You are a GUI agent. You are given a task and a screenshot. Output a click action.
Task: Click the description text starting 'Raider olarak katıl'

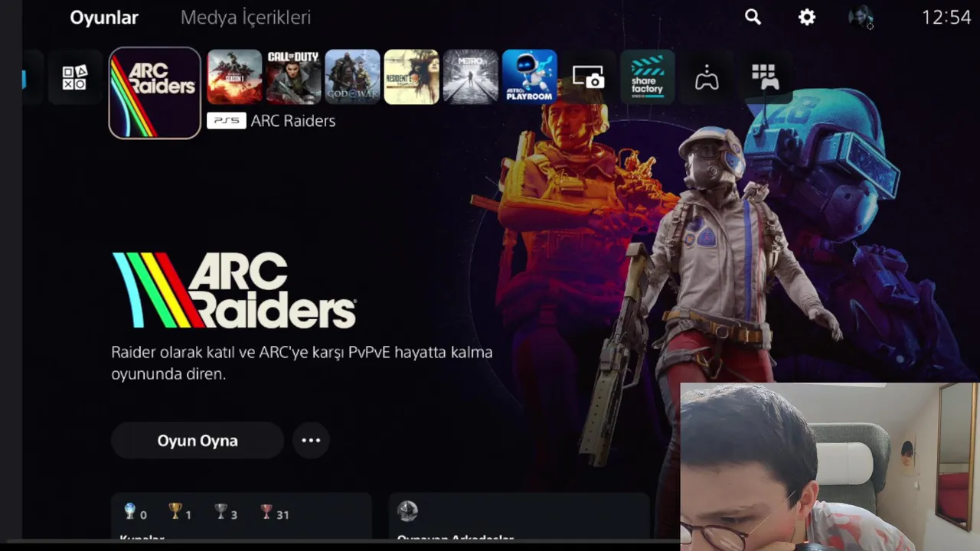coord(302,364)
